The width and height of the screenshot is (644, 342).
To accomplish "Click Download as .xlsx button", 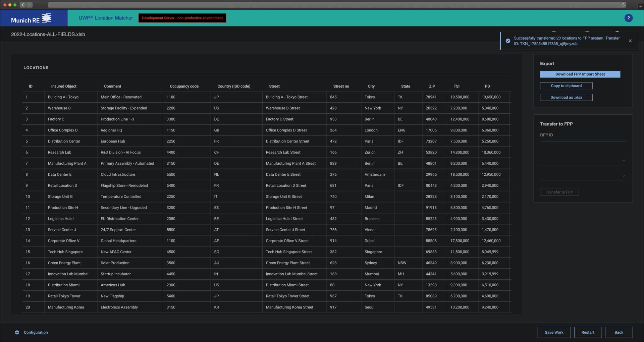I will click(x=566, y=98).
